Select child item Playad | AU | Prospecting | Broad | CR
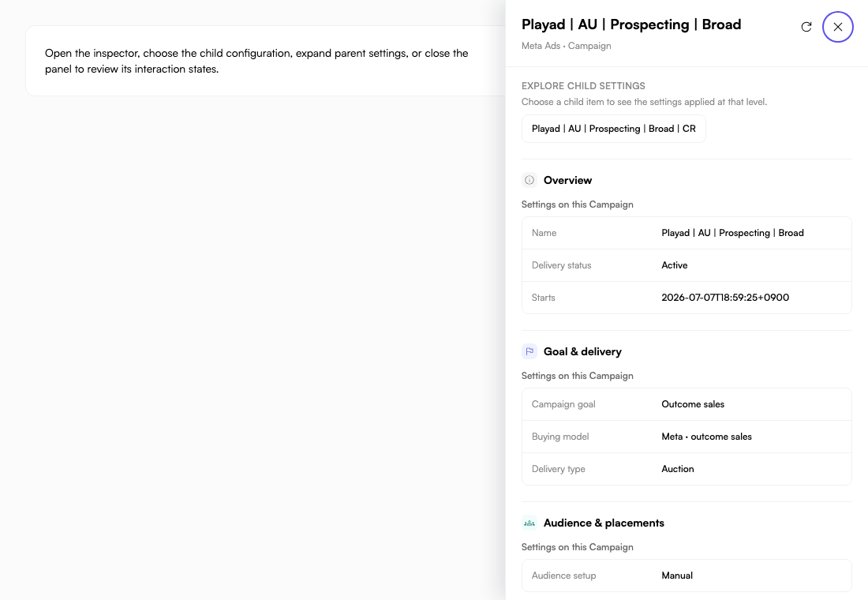 click(x=613, y=129)
